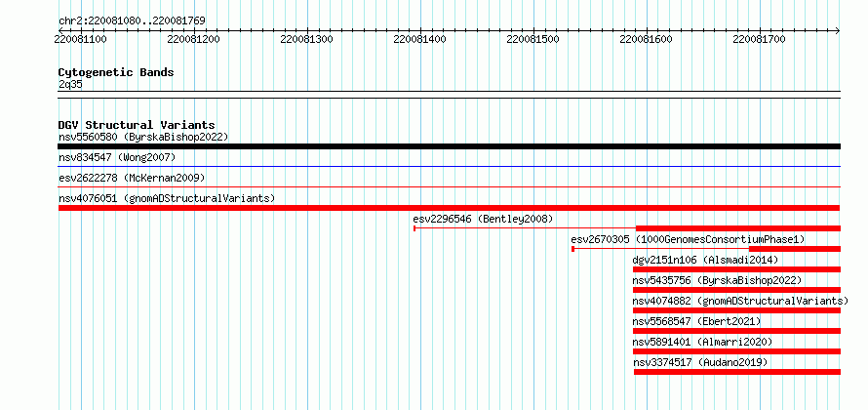
Task: Select the red nsv4074882 variant bar
Action: coord(736,310)
